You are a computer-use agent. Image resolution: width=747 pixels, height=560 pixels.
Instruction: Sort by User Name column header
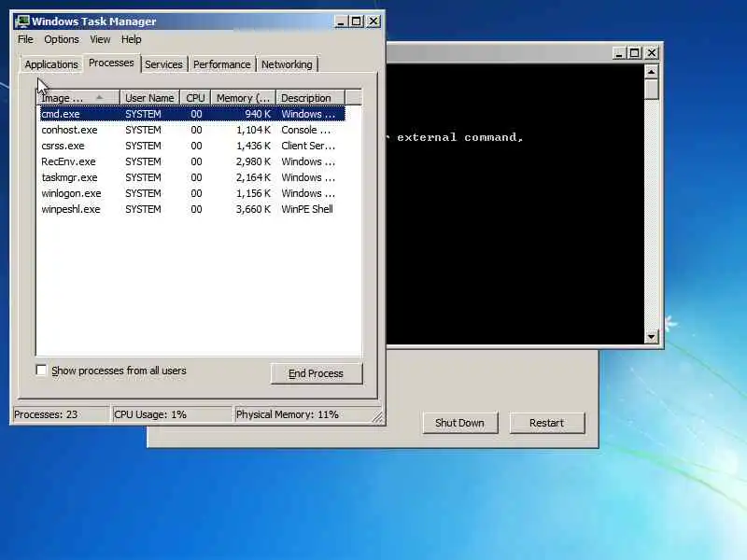(x=149, y=98)
